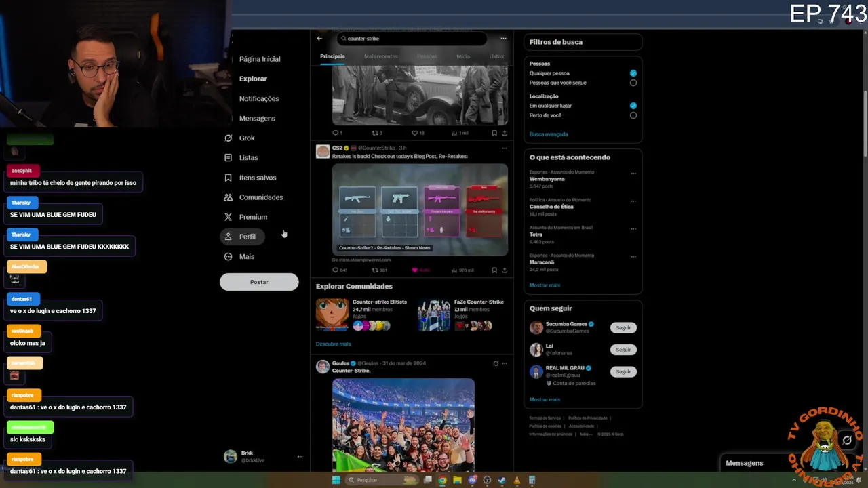Screen dimensions: 868x488
Task: Follow REAL MIL GRAU
Action: [x=623, y=372]
